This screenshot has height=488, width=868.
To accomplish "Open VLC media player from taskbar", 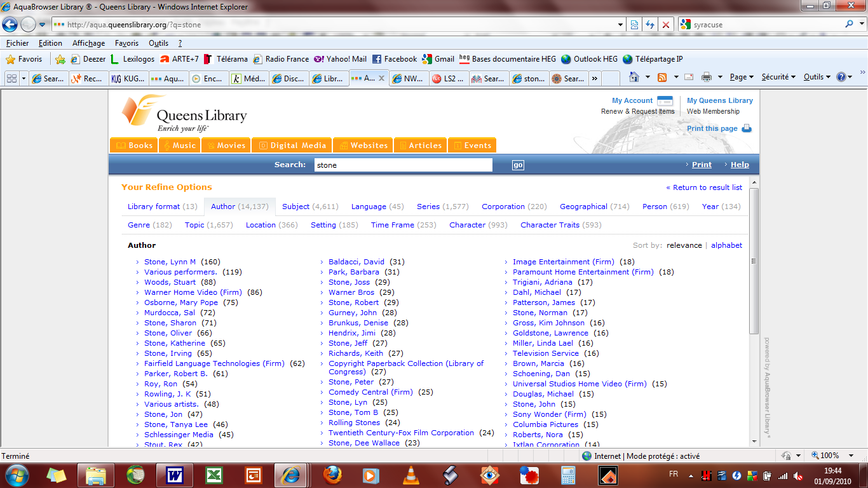I will point(411,475).
